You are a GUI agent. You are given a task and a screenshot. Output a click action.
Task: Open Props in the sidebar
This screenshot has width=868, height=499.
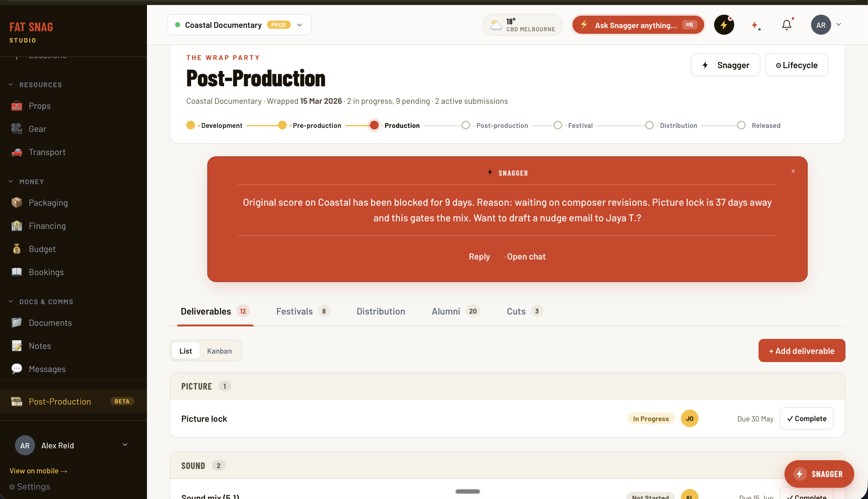coord(39,106)
